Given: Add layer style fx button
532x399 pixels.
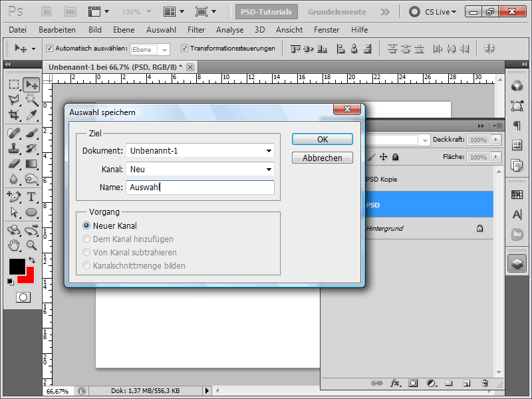Looking at the screenshot, I should coord(395,383).
